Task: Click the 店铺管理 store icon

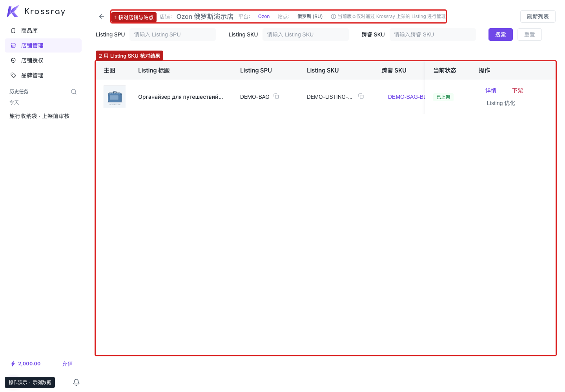Action: tap(13, 45)
